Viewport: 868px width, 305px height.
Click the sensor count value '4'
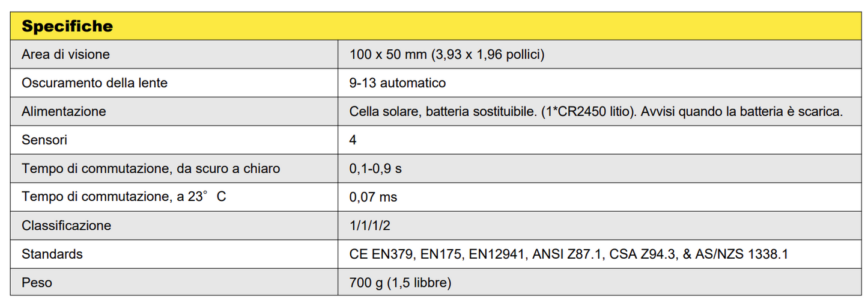coord(353,140)
